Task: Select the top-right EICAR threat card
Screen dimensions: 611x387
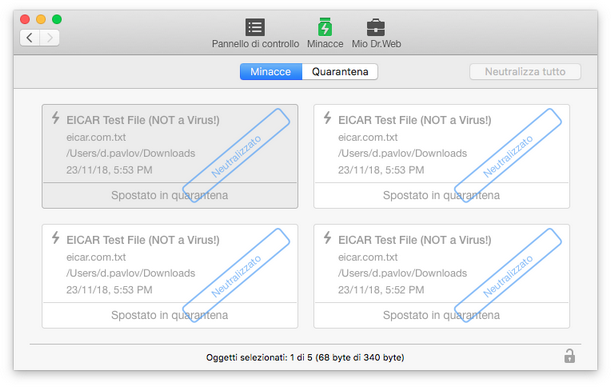Action: (x=441, y=156)
